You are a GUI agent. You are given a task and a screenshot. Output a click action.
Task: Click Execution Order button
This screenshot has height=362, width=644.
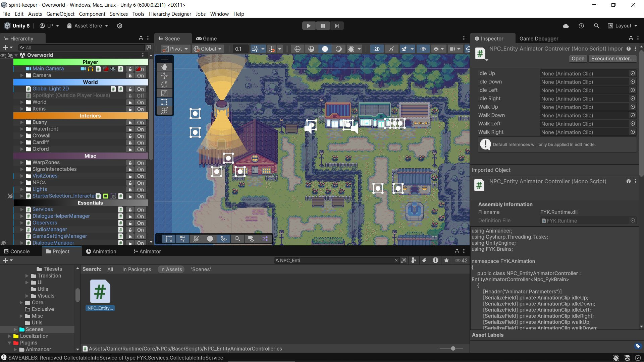tap(612, 59)
